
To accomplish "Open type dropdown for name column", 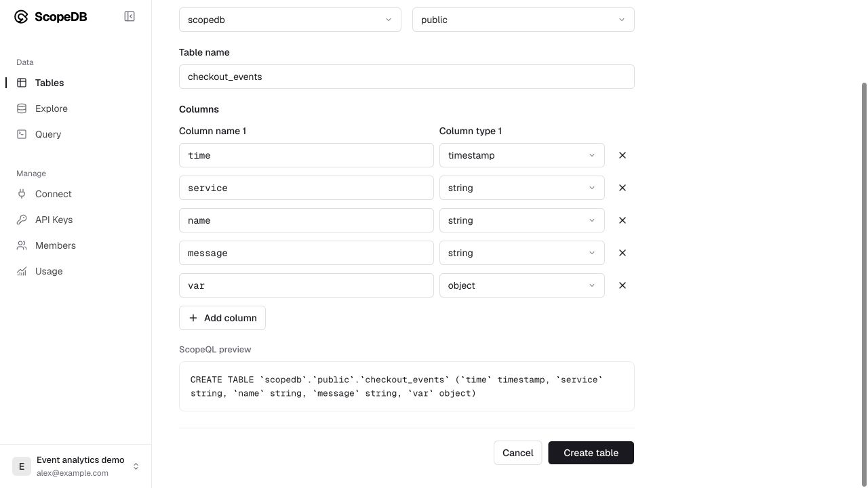I will (522, 220).
